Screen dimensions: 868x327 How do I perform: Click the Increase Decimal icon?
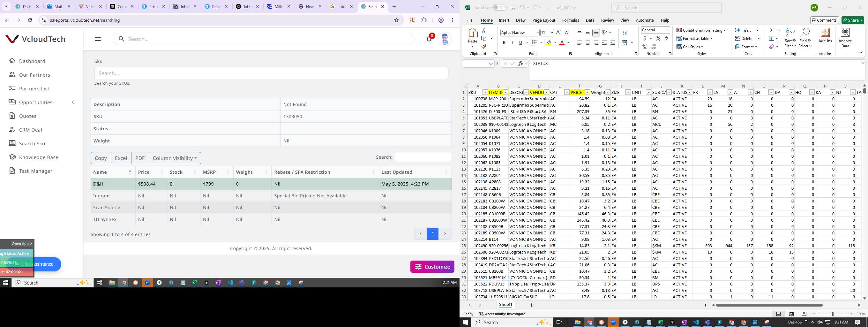pyautogui.click(x=645, y=47)
